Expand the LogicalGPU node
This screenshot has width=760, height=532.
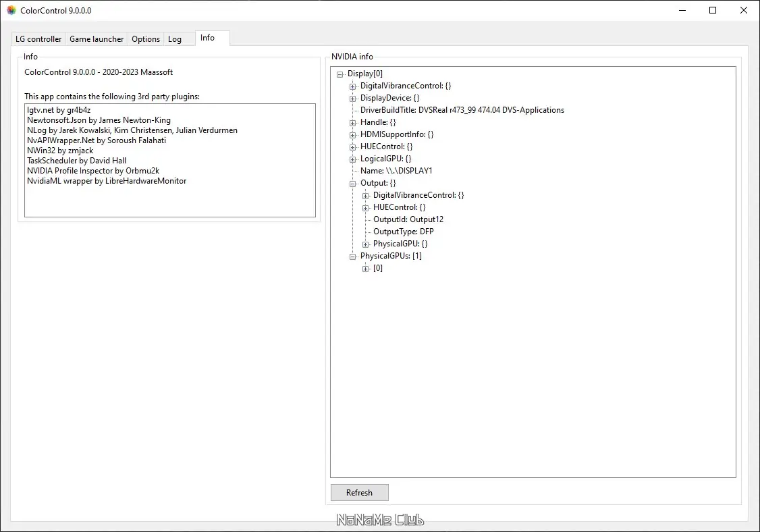(x=353, y=159)
